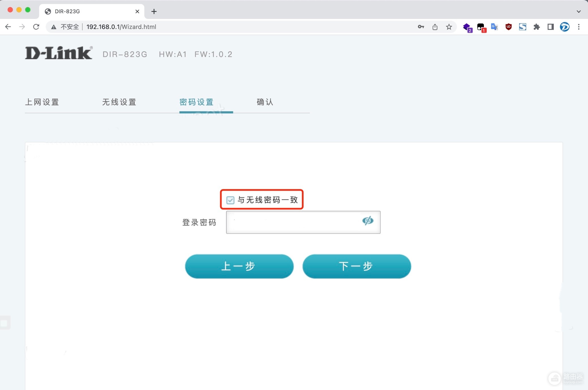Select the DIR-823G browser tab
This screenshot has height=390, width=588.
tap(92, 11)
